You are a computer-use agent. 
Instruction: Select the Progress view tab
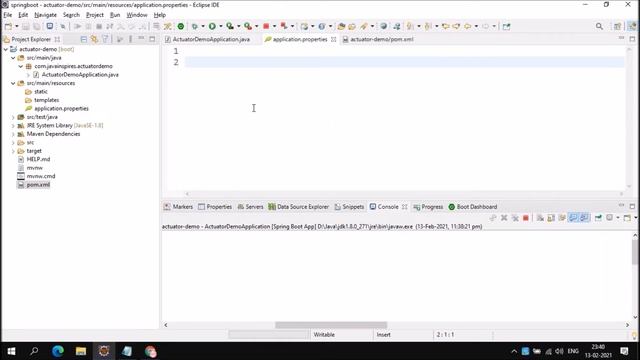coord(428,207)
